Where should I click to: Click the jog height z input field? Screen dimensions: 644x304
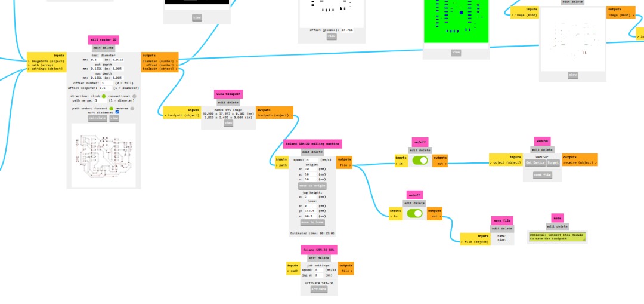311,197
